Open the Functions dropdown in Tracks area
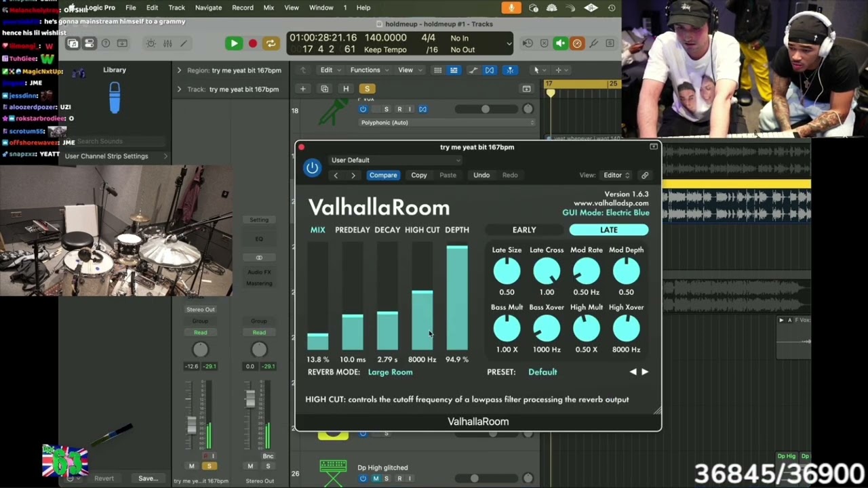The height and width of the screenshot is (488, 868). pyautogui.click(x=369, y=70)
